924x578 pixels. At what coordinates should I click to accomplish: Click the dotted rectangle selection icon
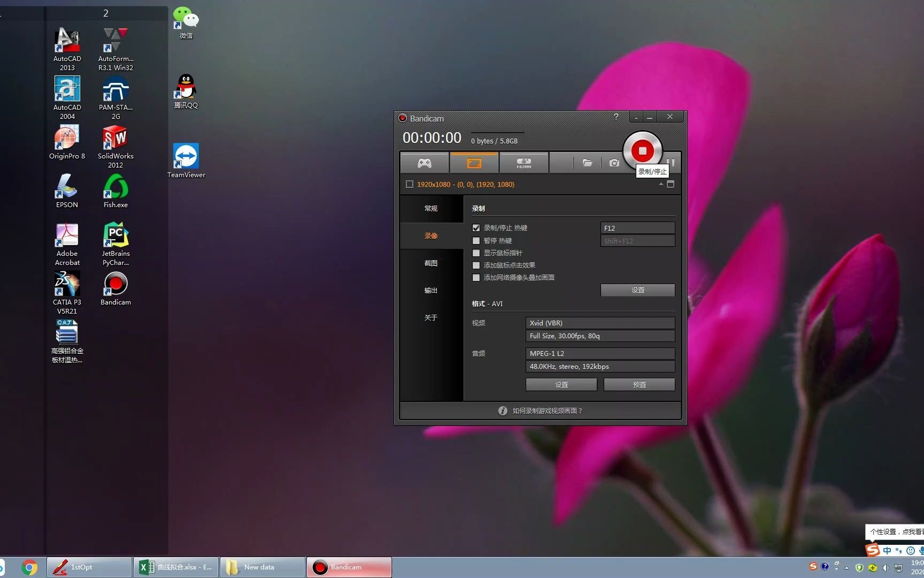410,184
